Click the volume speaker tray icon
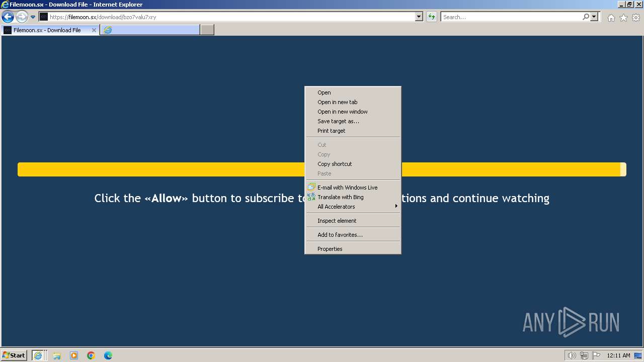 point(572,355)
